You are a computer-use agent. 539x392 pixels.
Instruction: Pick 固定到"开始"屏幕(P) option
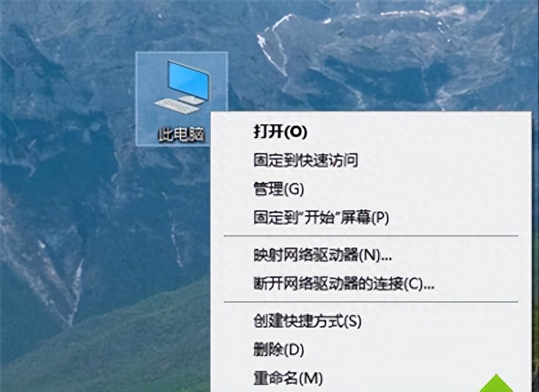[321, 218]
